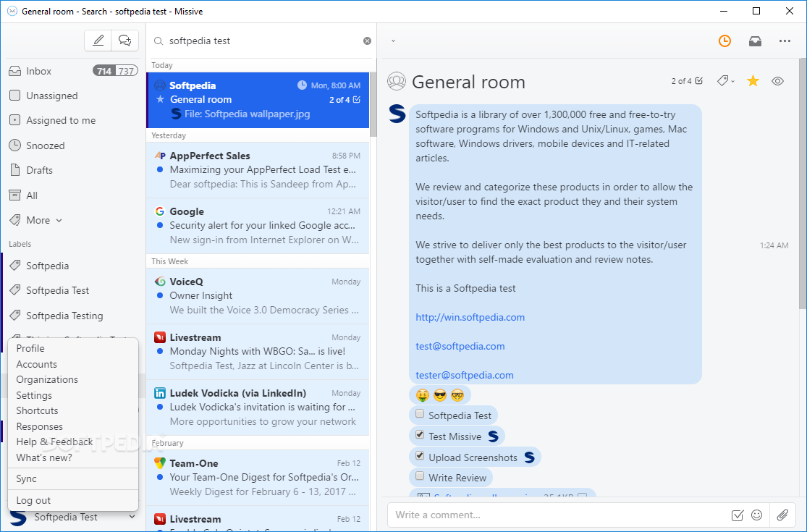Click the tester@softpedia.com link
Screen dimensions: 807x532
465,375
